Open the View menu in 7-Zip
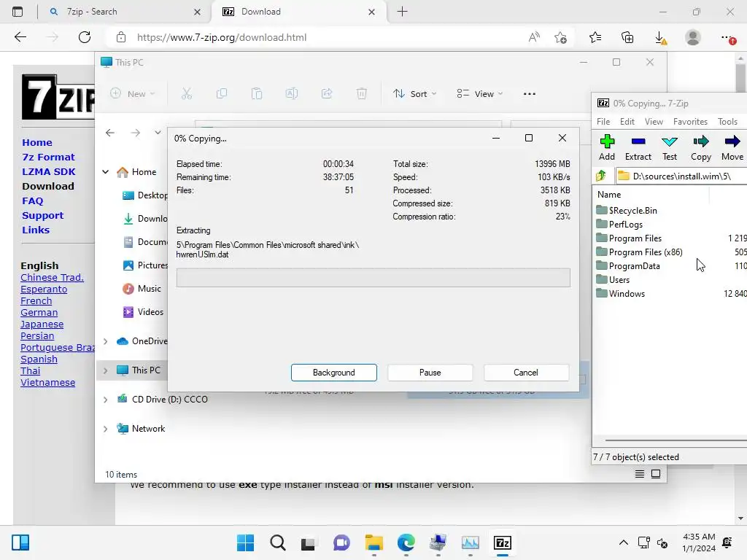The image size is (747, 560). click(x=654, y=122)
